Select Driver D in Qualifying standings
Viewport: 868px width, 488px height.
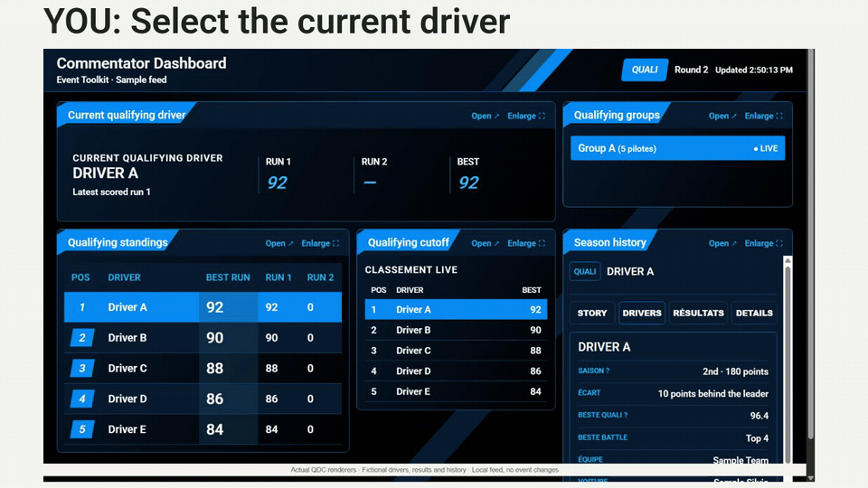click(x=203, y=399)
